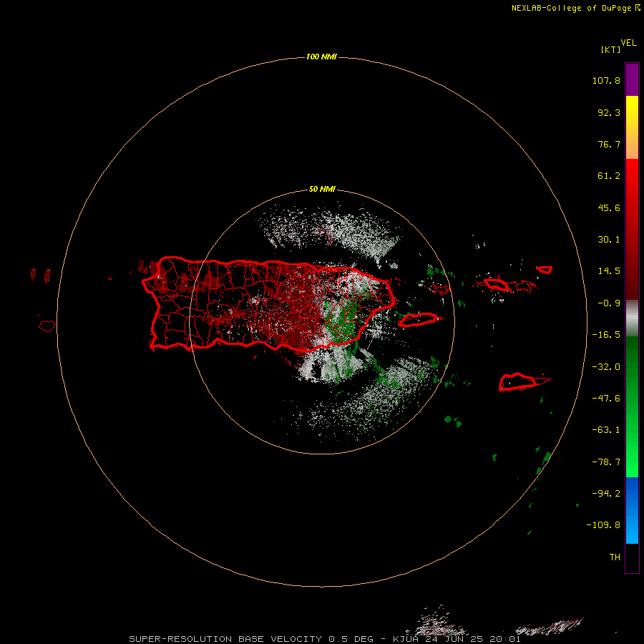Click the 50 NMI range ring label
644x644 pixels.
(x=322, y=189)
